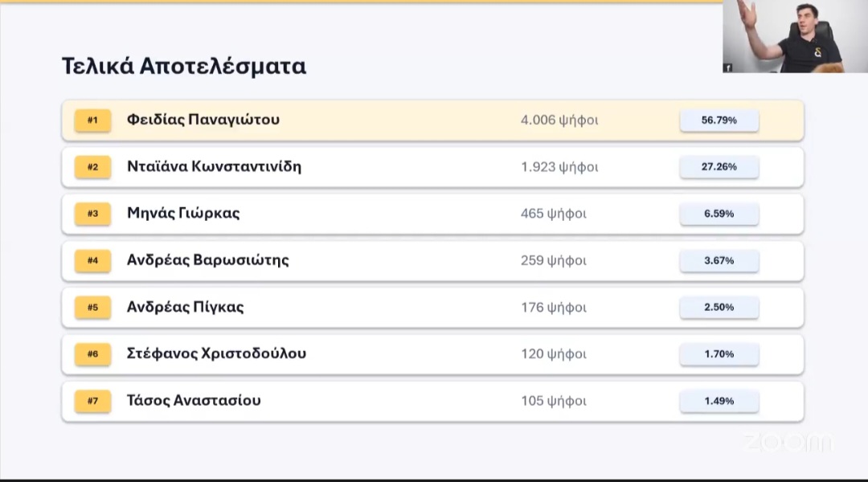Select the #3 rank badge
Image resolution: width=868 pixels, height=482 pixels.
pyautogui.click(x=92, y=214)
